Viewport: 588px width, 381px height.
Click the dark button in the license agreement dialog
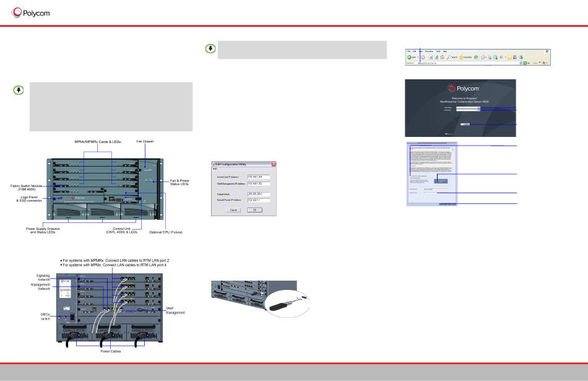coord(441,182)
